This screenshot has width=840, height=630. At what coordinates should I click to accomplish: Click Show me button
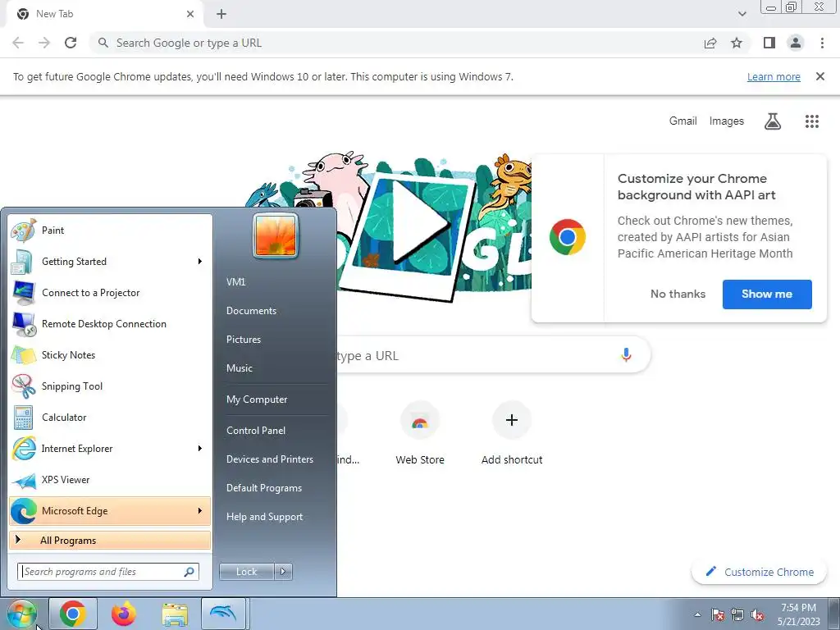point(767,294)
